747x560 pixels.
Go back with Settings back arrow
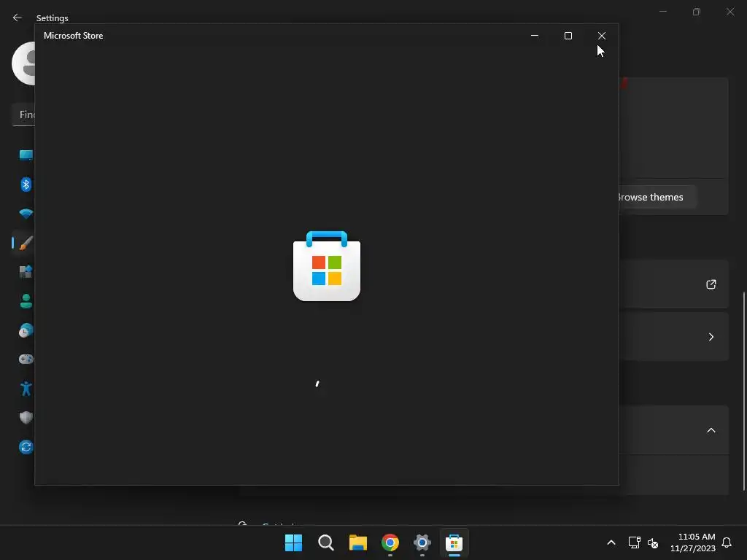tap(18, 17)
